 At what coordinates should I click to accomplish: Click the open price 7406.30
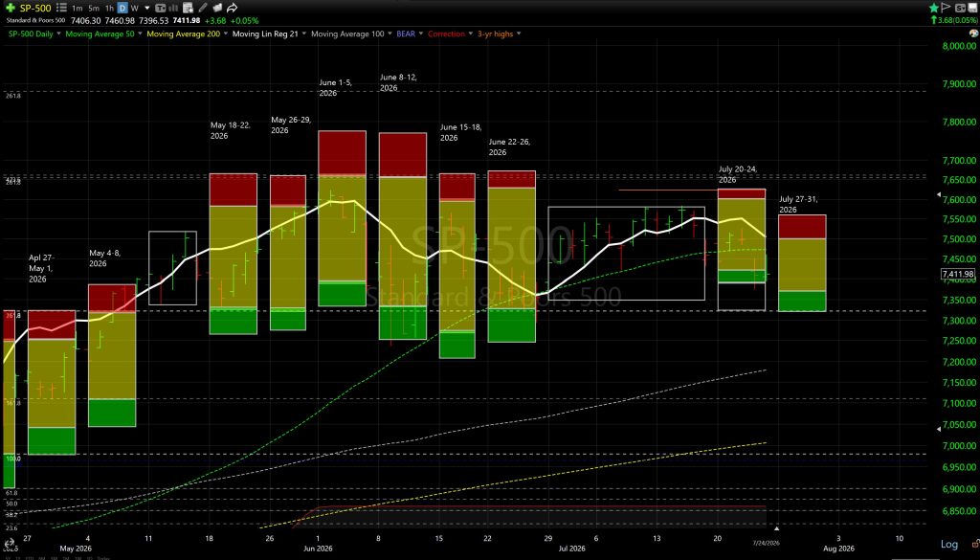click(84, 21)
